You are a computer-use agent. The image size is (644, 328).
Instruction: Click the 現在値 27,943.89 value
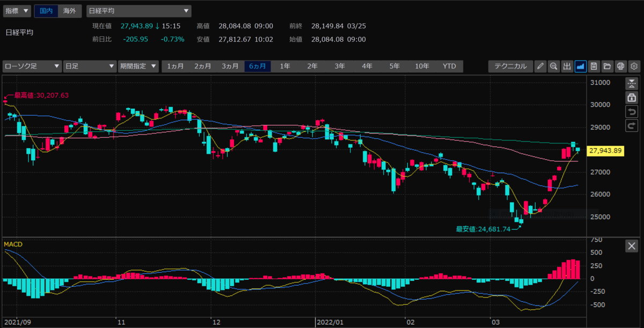pyautogui.click(x=137, y=26)
